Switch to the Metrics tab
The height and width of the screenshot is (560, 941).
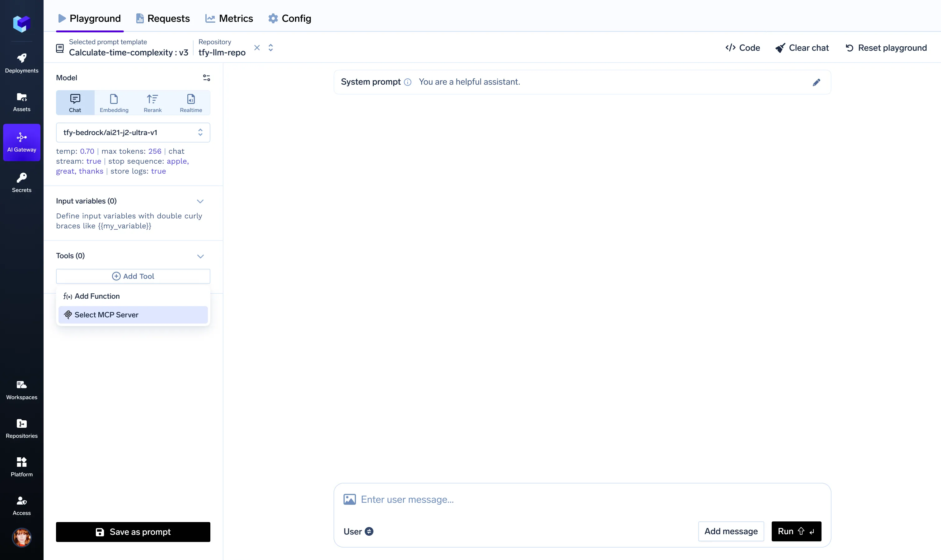pyautogui.click(x=229, y=18)
